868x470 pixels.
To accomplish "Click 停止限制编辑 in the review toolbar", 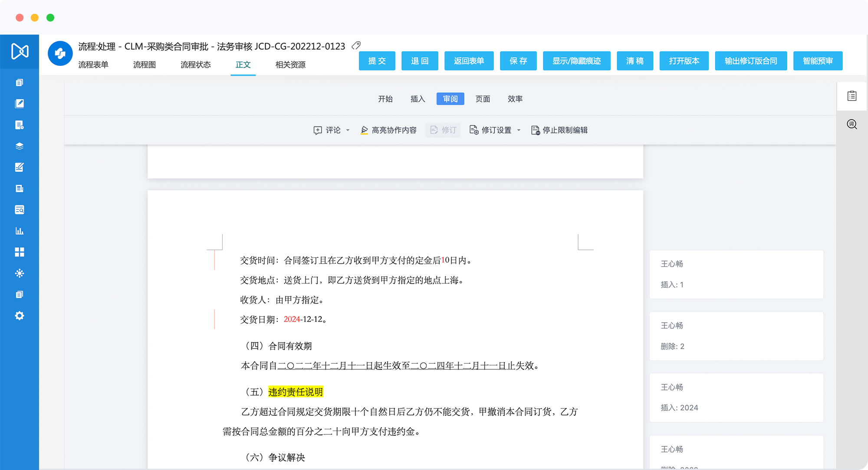I will pyautogui.click(x=559, y=130).
